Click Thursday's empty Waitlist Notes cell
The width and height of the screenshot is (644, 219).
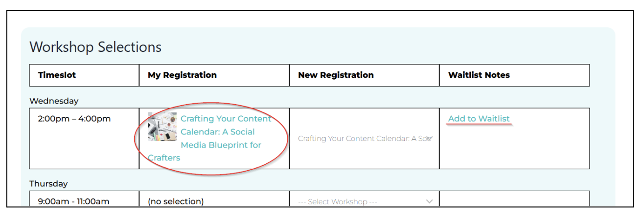coord(514,199)
